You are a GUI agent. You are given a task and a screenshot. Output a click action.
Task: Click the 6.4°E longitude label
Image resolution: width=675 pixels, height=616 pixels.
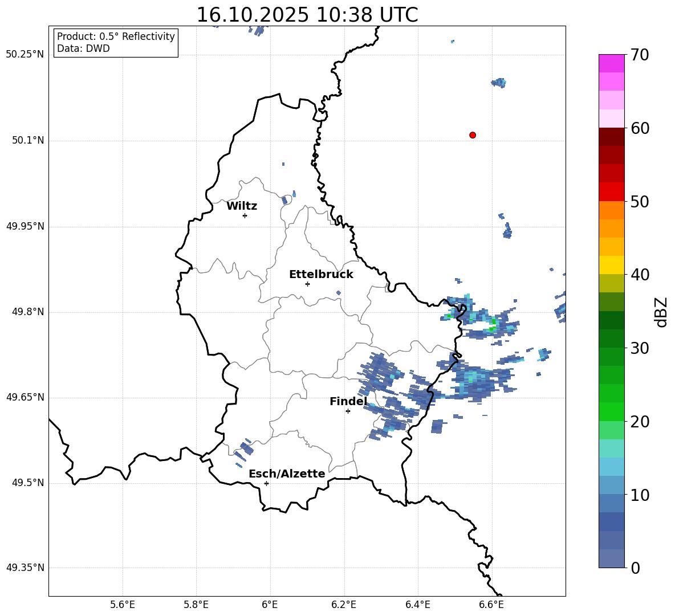click(x=417, y=605)
